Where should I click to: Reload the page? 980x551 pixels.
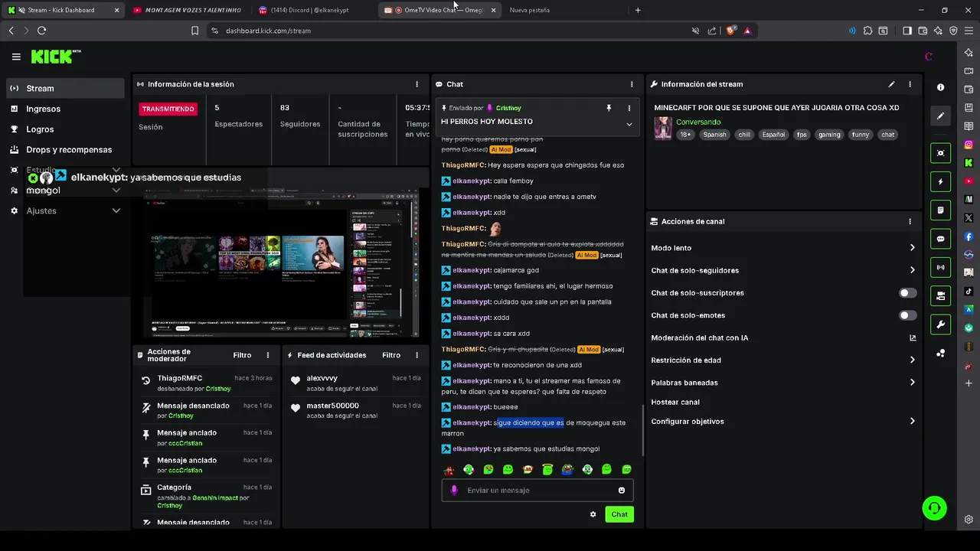(x=41, y=31)
